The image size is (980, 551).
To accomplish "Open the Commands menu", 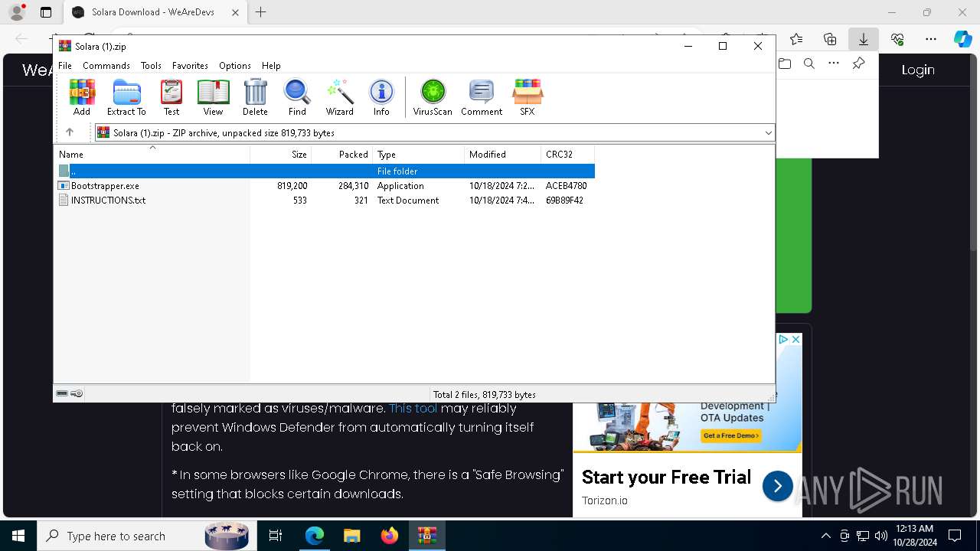I will click(x=106, y=66).
